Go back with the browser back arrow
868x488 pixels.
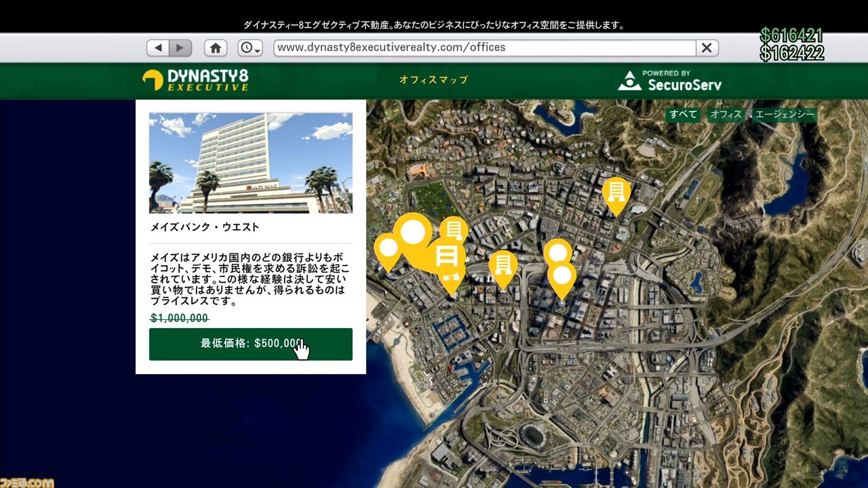pos(158,47)
